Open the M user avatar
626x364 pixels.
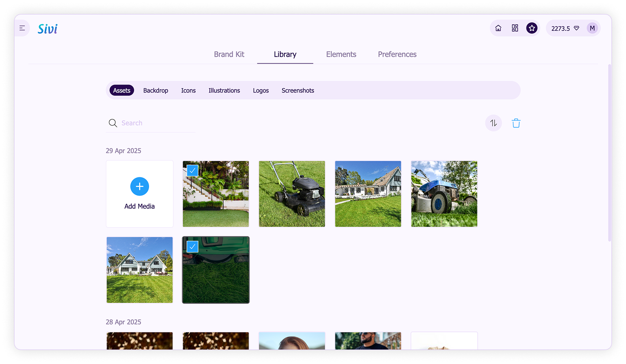pyautogui.click(x=592, y=28)
